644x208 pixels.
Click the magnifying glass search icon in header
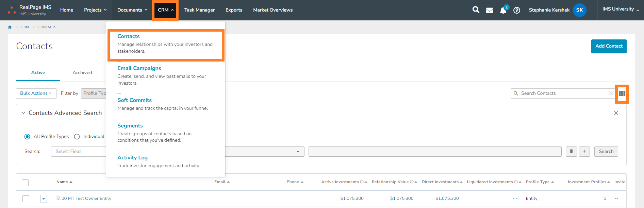click(x=476, y=10)
